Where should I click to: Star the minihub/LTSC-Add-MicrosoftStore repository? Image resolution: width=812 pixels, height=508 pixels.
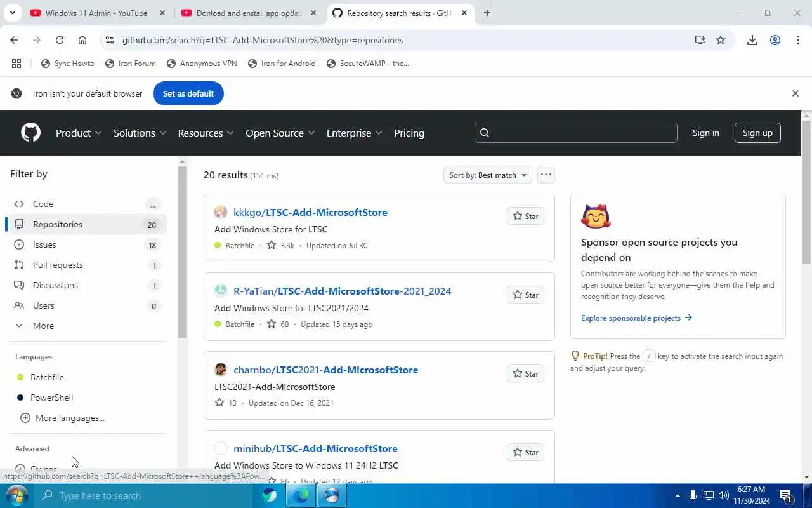[525, 452]
